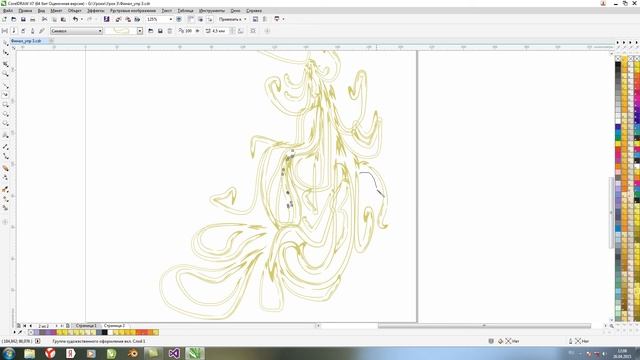Open the Эффекты menu
Viewport: 640px width, 360px height.
96,11
